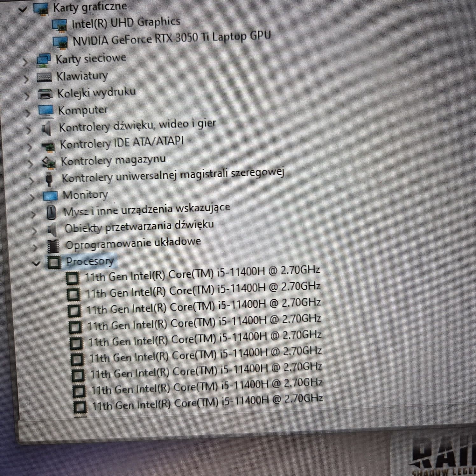The height and width of the screenshot is (476, 476).
Task: Click the speaker icon for Kontrolery dźwięku
Action: click(47, 129)
